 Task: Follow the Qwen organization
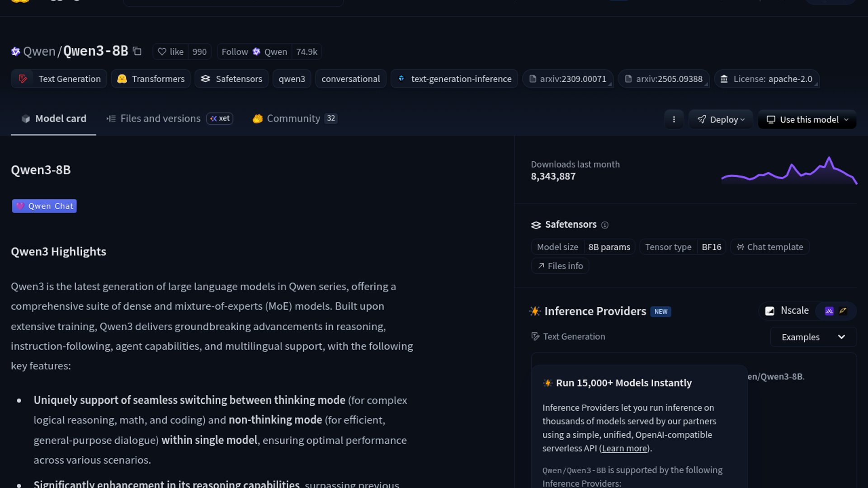[235, 52]
